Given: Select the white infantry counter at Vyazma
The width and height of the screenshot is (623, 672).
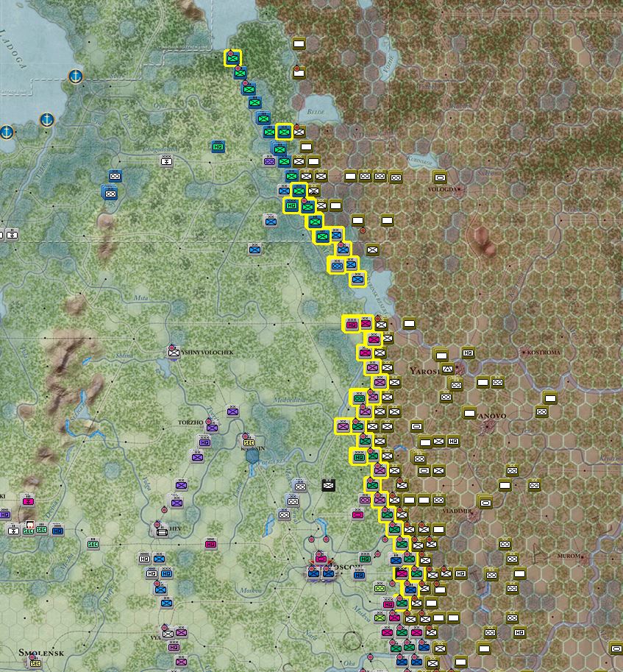Looking at the screenshot, I should pyautogui.click(x=168, y=632).
